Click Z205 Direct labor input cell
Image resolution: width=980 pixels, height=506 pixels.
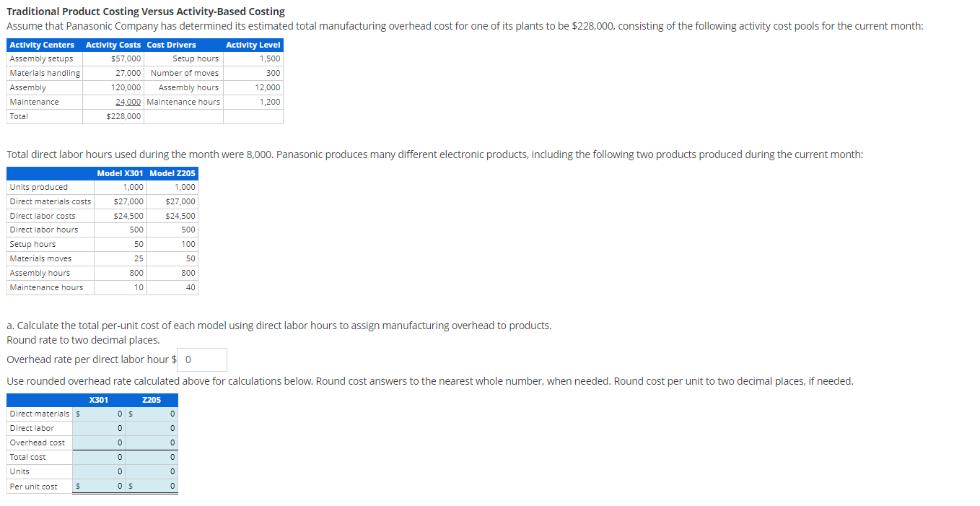[x=151, y=428]
